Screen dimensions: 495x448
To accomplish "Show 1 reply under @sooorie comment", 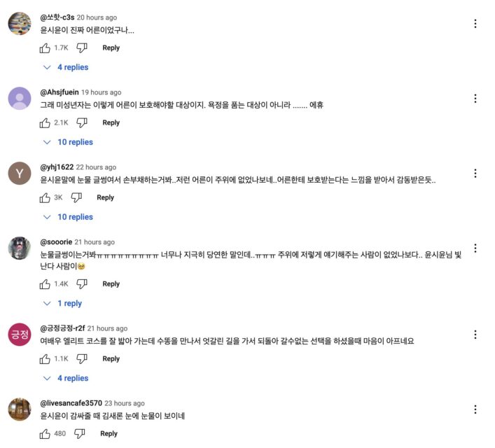I will 63,303.
